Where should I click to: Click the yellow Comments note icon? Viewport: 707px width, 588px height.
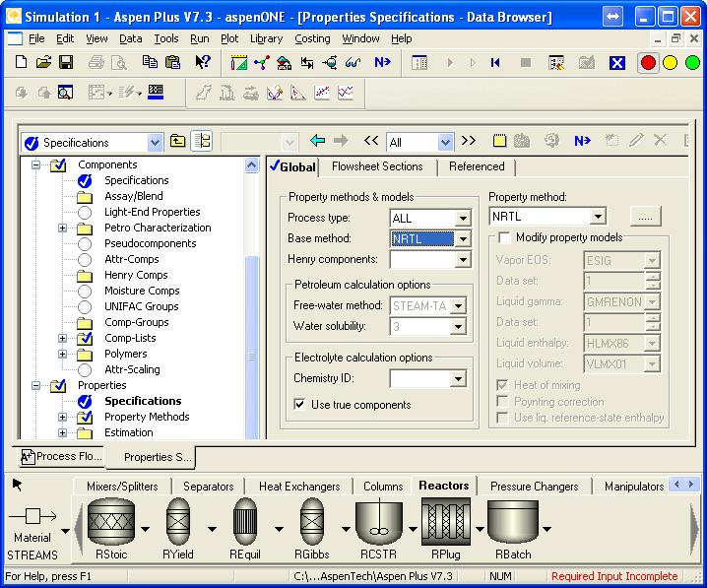click(498, 141)
